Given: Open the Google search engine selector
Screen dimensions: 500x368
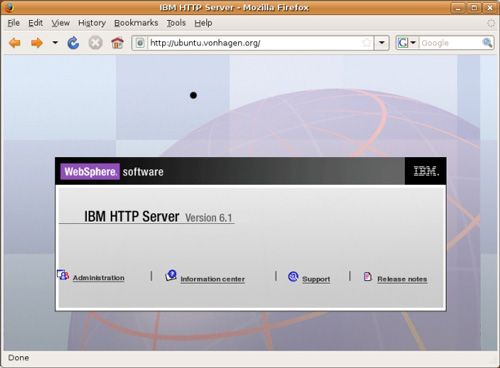Looking at the screenshot, I should point(407,43).
